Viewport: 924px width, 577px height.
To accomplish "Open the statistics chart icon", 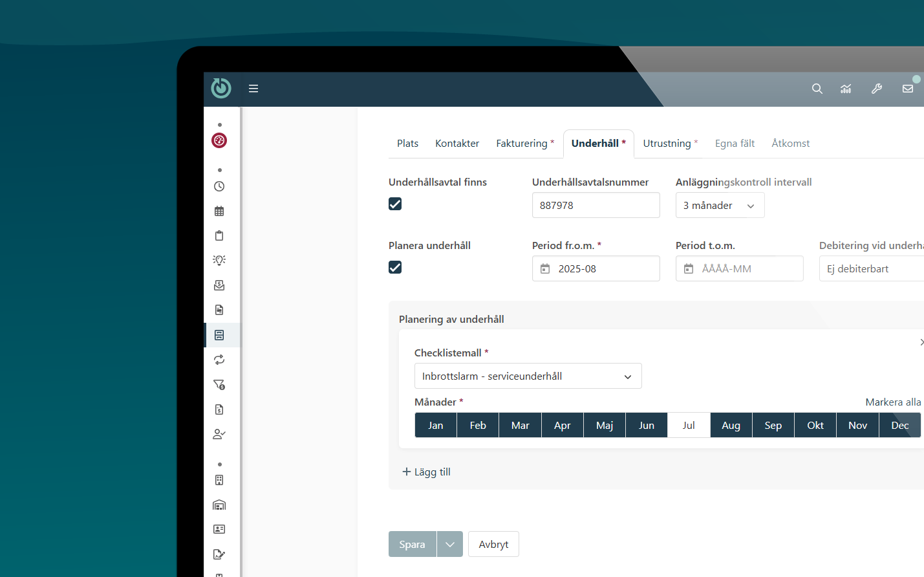I will click(x=846, y=89).
